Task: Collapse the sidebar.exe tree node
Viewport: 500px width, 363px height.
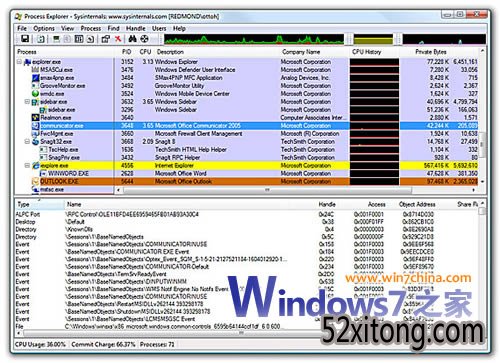Action: click(27, 102)
